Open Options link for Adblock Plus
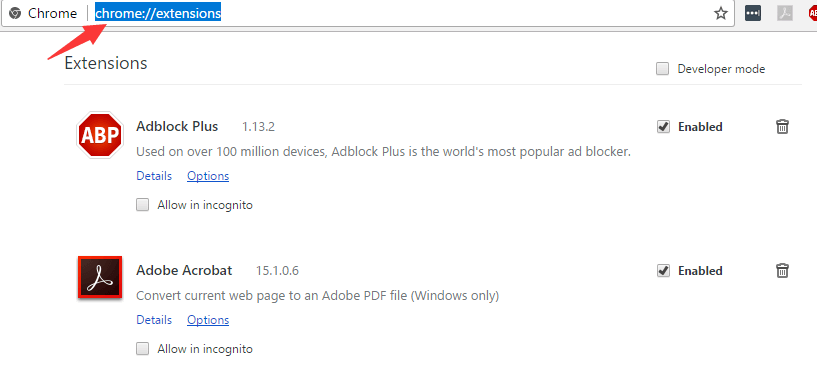This screenshot has height=384, width=817. pos(208,176)
